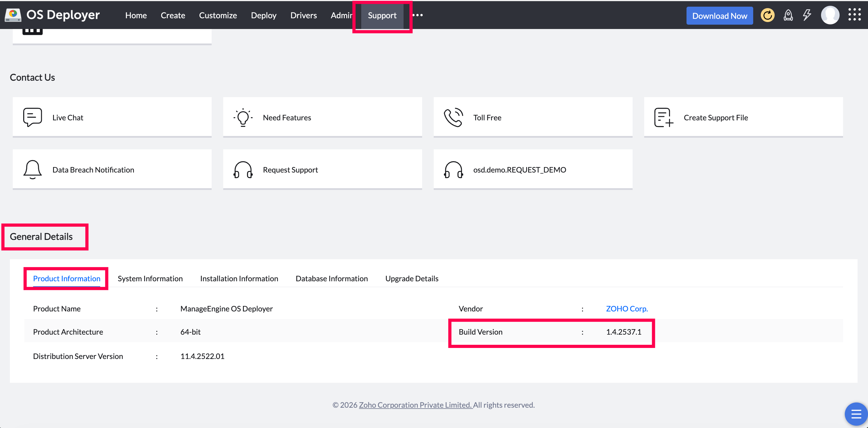The image size is (868, 428).
Task: Click the Request Support headset icon
Action: (x=243, y=170)
